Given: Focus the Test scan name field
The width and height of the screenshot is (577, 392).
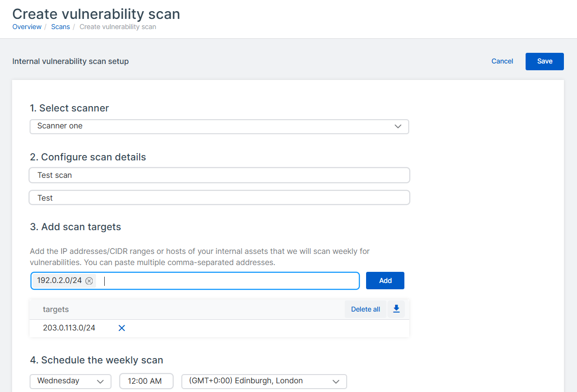Looking at the screenshot, I should click(x=219, y=175).
